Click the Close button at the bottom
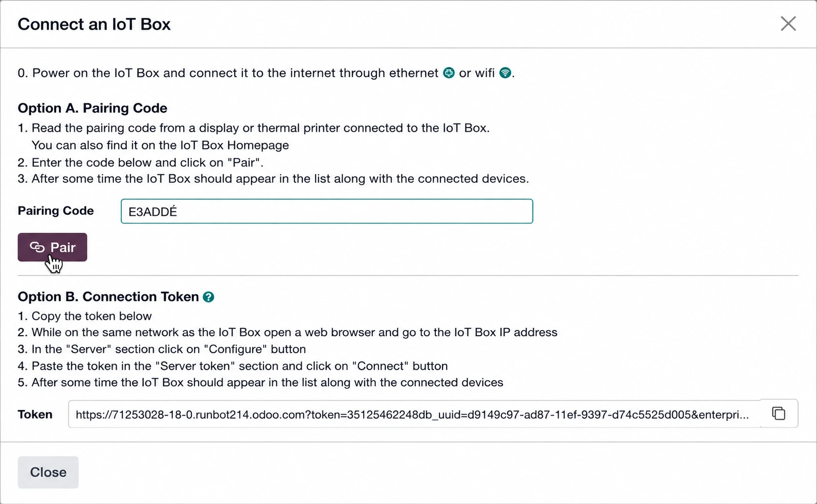Viewport: 817px width, 504px height. point(48,472)
